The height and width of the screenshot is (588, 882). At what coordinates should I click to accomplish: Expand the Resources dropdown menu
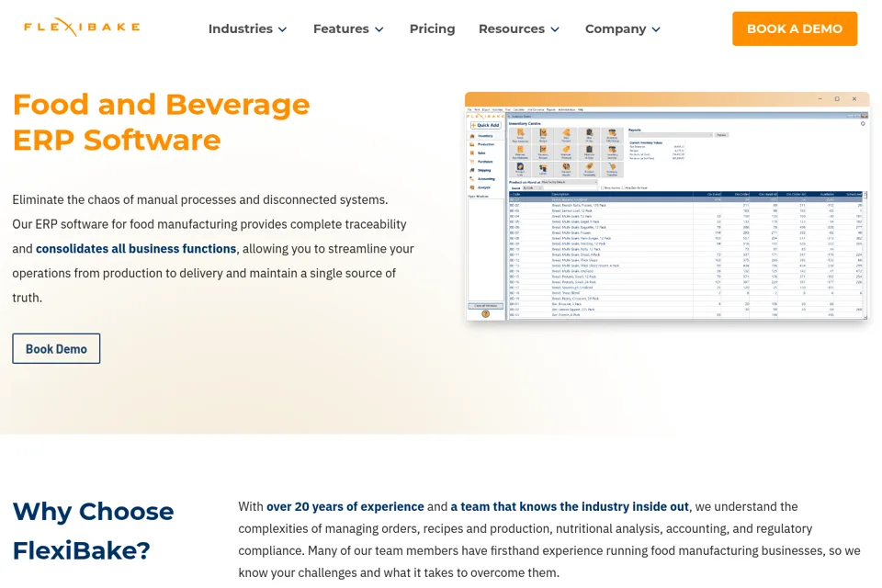click(518, 28)
